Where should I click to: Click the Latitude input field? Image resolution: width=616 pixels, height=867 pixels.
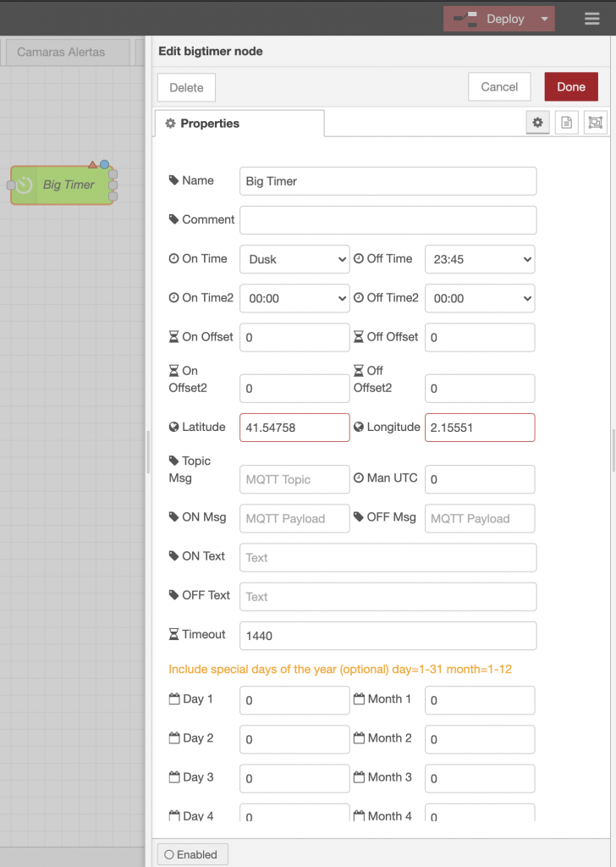[294, 428]
